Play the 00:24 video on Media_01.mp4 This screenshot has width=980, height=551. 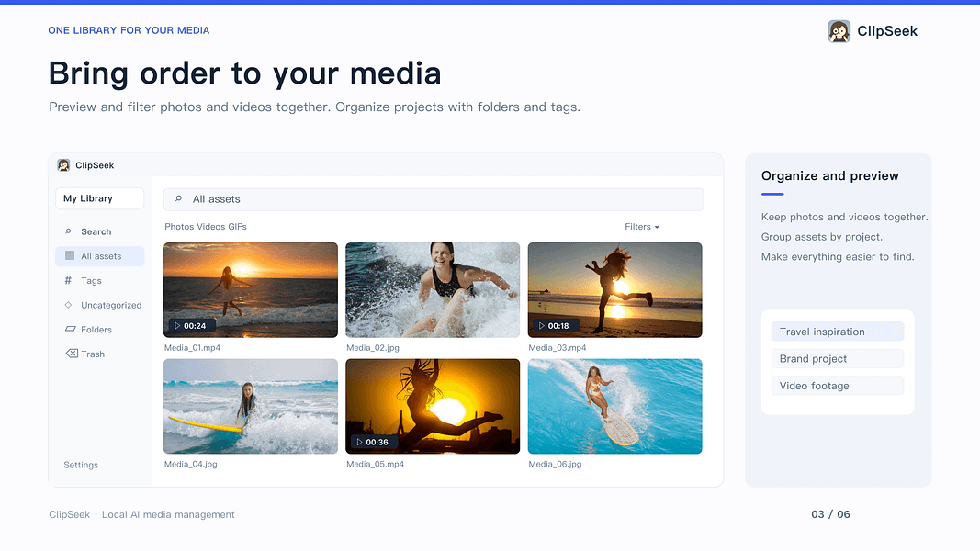[191, 325]
